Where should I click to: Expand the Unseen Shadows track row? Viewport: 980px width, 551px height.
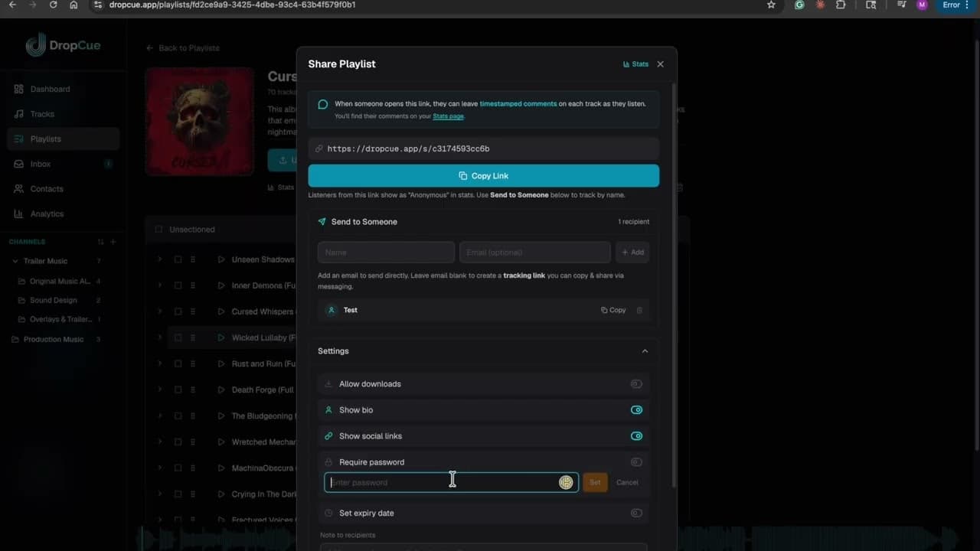pyautogui.click(x=159, y=259)
